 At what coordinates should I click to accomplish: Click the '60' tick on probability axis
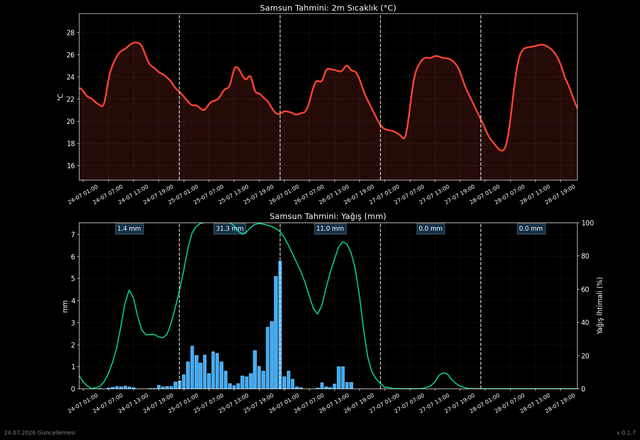click(586, 289)
